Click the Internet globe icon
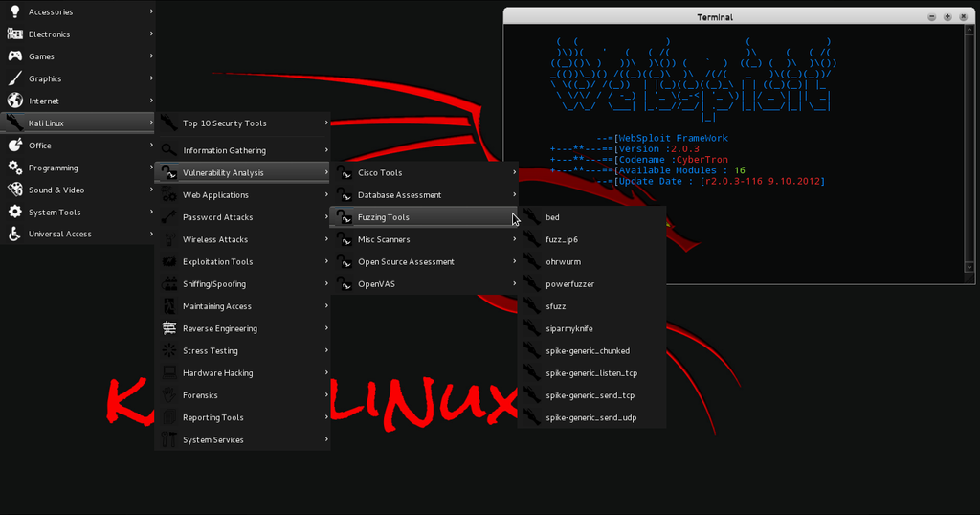The width and height of the screenshot is (980, 515). (x=15, y=101)
